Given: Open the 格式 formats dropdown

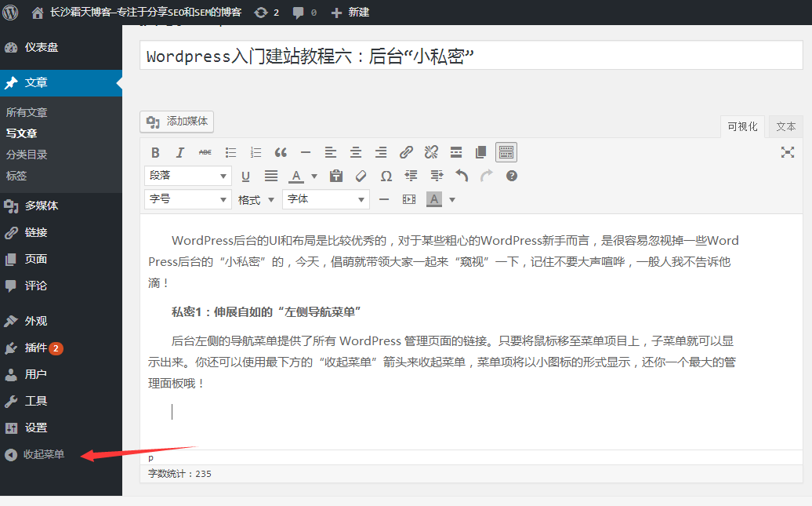Looking at the screenshot, I should point(256,199).
